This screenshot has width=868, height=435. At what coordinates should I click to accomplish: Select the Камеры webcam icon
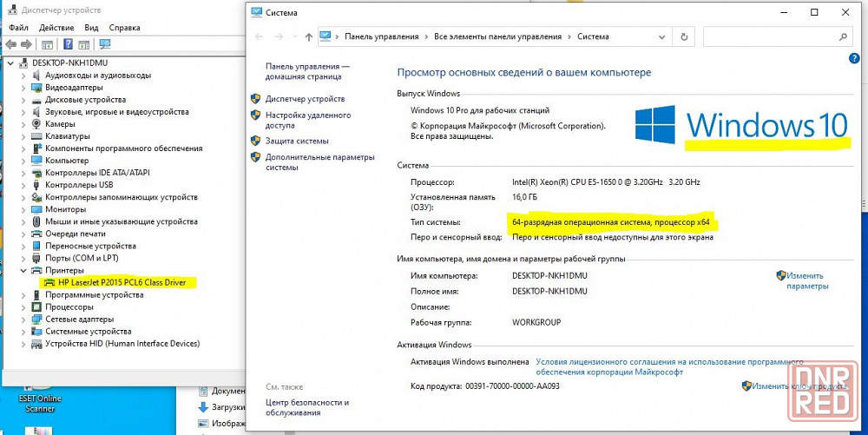click(x=36, y=124)
